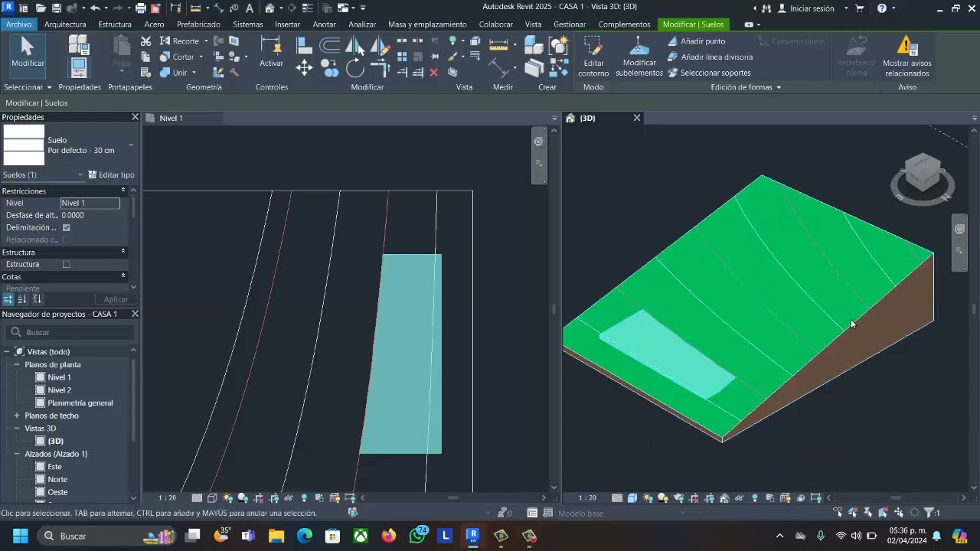980x551 pixels.
Task: Select the Mirror pick axis tool
Action: [x=355, y=45]
